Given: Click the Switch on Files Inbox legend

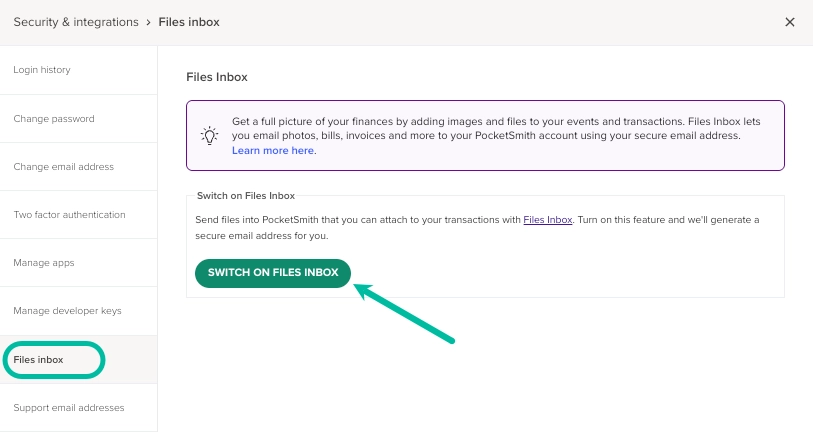Looking at the screenshot, I should pos(246,196).
